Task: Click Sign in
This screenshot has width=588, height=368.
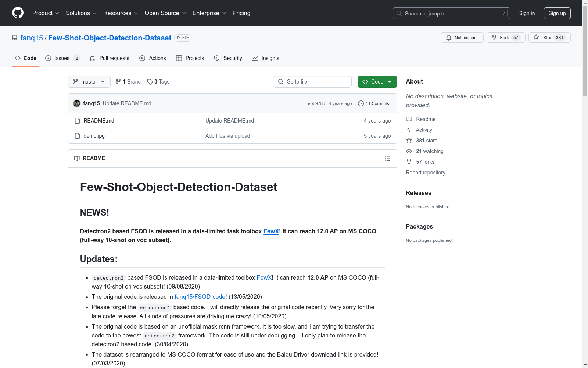Action: [527, 13]
